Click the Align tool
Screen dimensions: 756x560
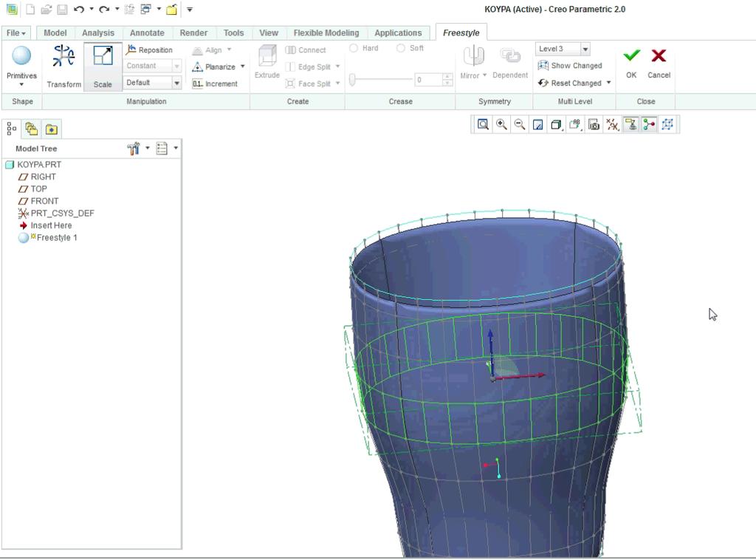pyautogui.click(x=207, y=50)
